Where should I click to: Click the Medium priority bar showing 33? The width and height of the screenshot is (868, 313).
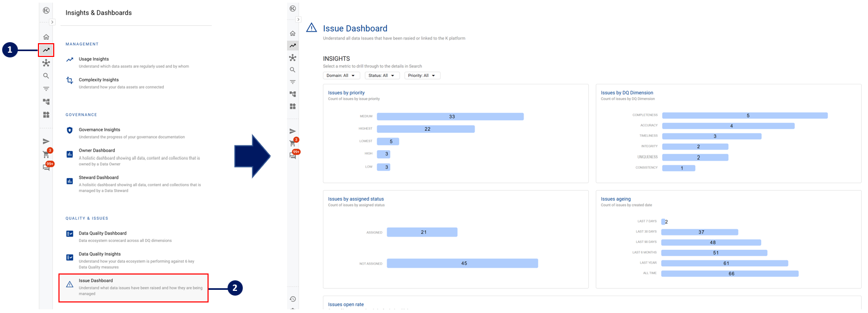tap(450, 116)
